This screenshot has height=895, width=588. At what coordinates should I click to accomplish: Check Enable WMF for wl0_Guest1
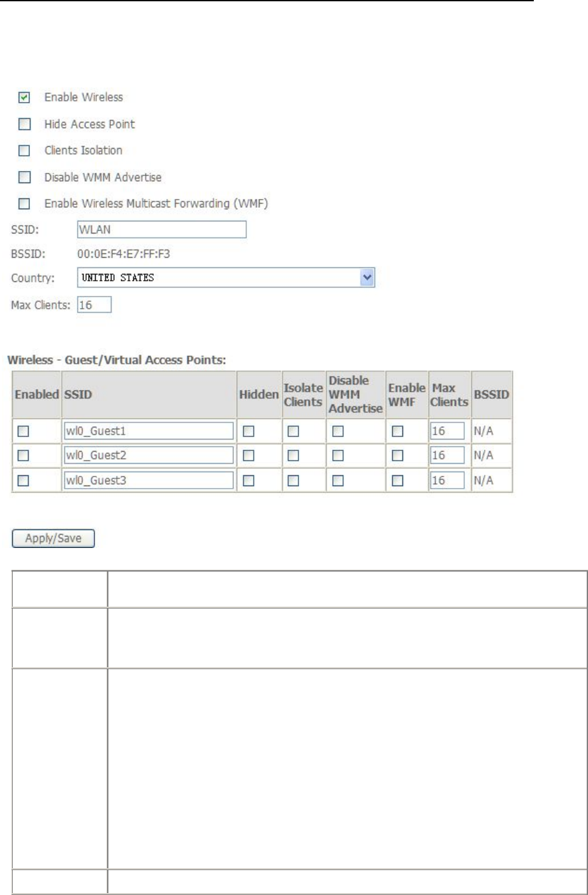tap(397, 431)
